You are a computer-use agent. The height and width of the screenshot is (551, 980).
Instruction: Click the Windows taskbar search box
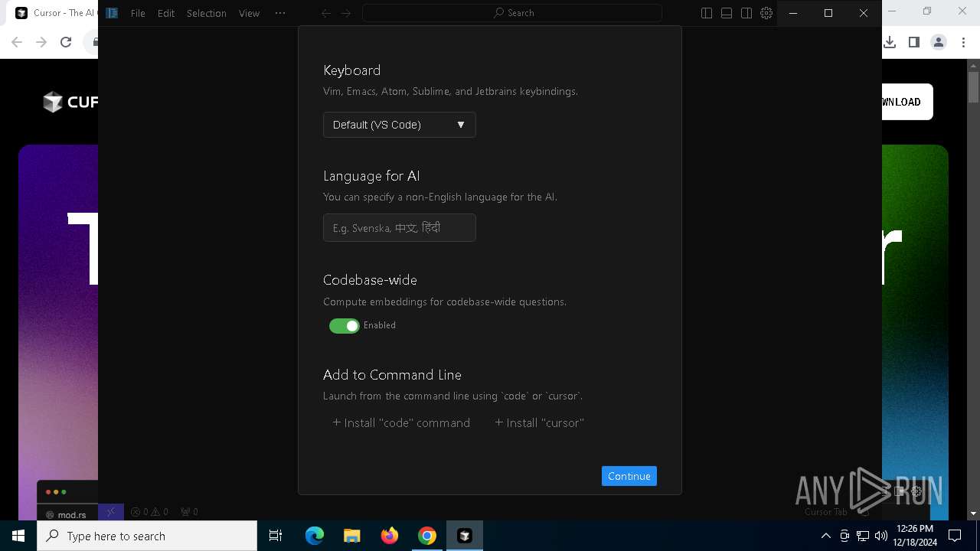[x=147, y=536]
